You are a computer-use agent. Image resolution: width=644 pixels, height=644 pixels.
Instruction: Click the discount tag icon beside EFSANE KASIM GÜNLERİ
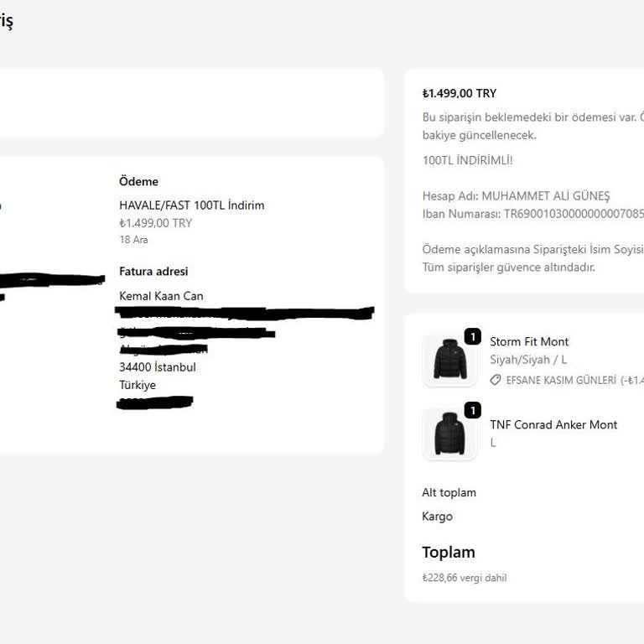click(496, 380)
